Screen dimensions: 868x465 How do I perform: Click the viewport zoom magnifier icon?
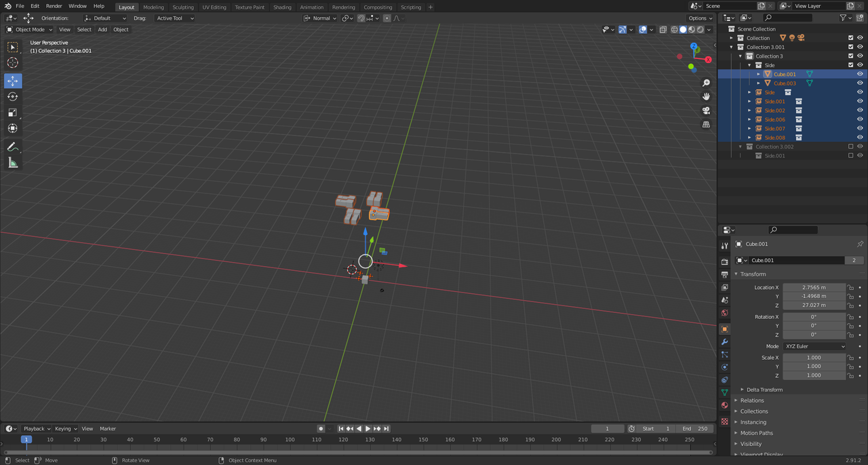coord(706,83)
